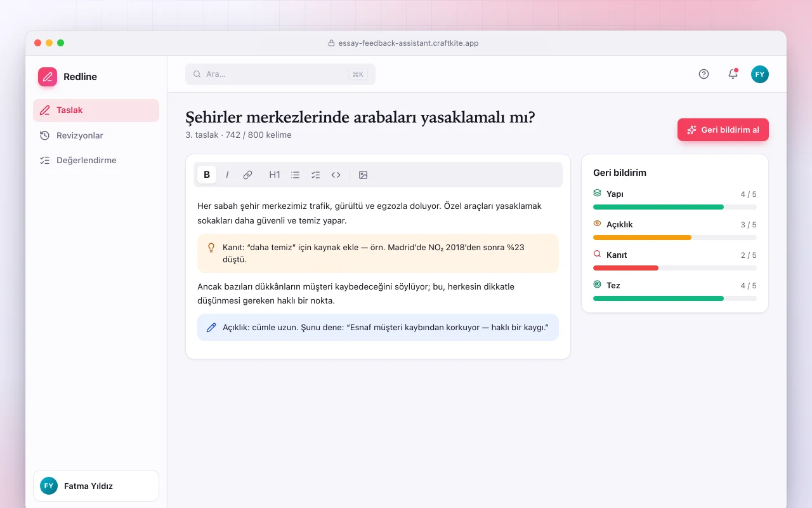Insert a checklist from the toolbar
This screenshot has width=812, height=508.
315,175
